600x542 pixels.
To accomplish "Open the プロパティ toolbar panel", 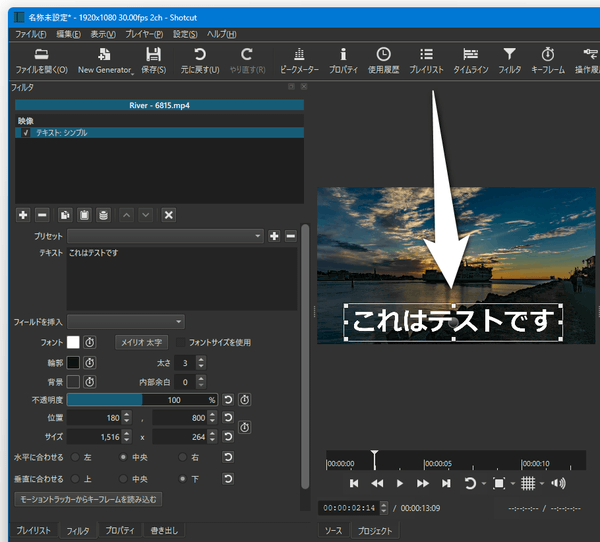I will [x=343, y=61].
